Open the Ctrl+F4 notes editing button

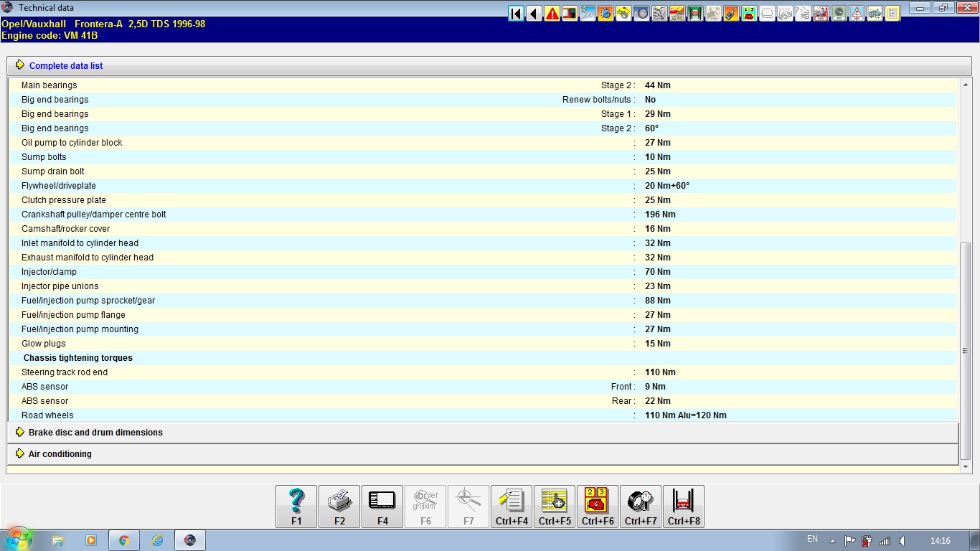512,507
